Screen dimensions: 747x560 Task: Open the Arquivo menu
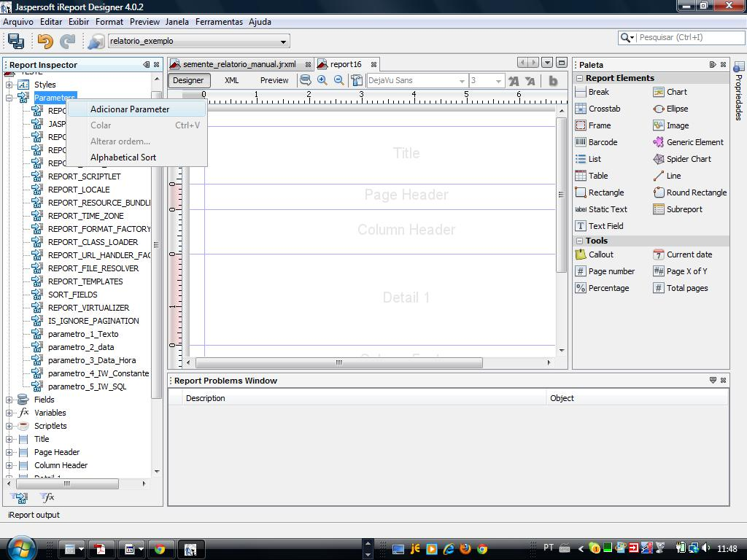(18, 22)
